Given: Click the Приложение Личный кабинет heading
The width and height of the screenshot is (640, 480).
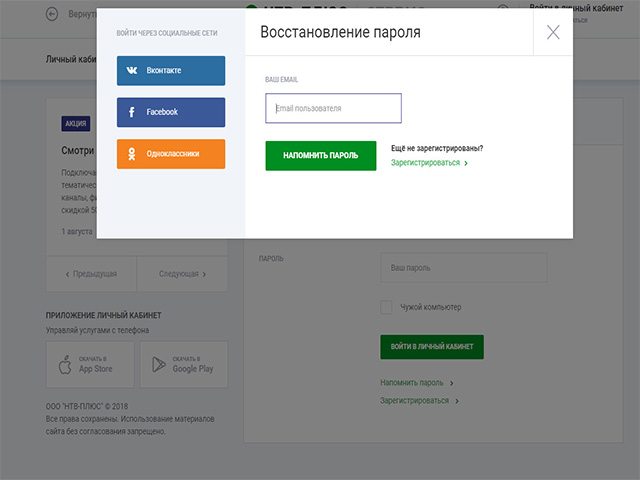Looking at the screenshot, I should [104, 315].
